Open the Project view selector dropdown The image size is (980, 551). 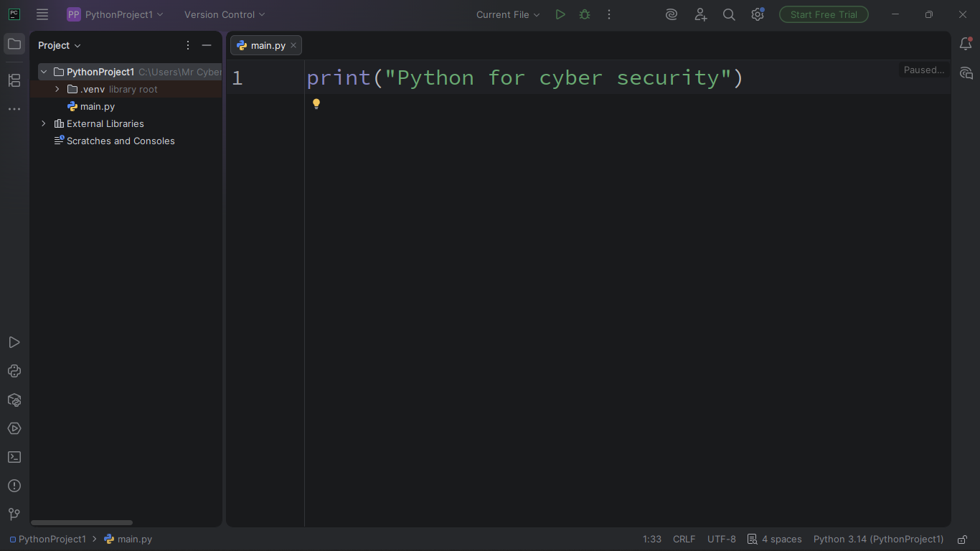60,45
